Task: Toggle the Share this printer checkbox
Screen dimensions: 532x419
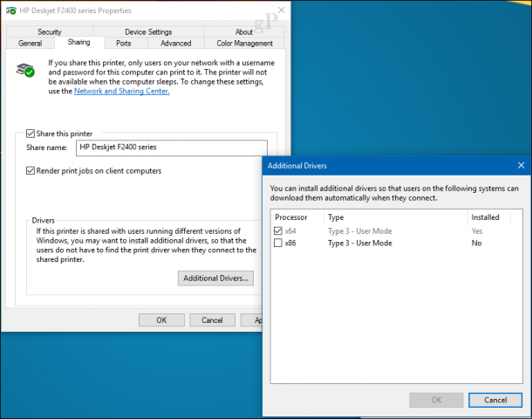Action: tap(31, 134)
